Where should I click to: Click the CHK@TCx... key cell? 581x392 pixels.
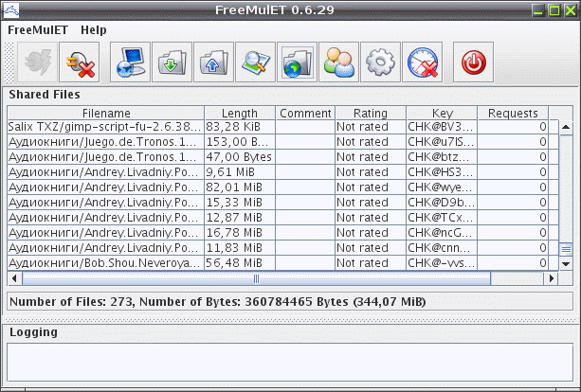[x=442, y=218]
